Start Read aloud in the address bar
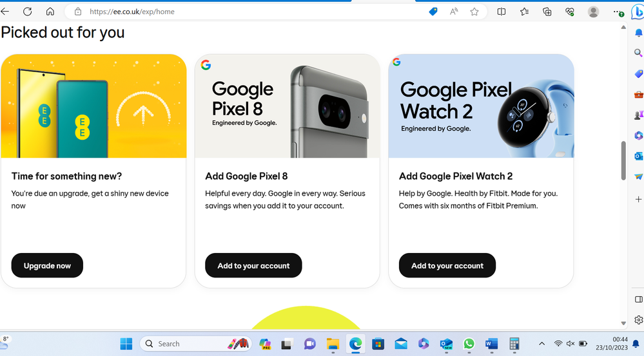 click(454, 12)
